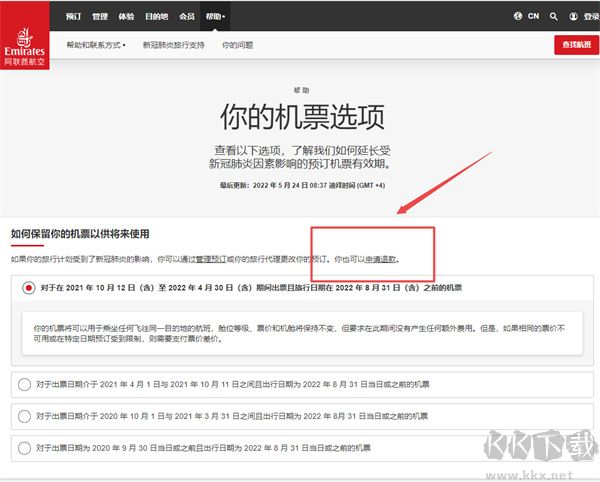The height and width of the screenshot is (482, 600).
Task: Click the Emirates logo
Action: click(x=24, y=35)
